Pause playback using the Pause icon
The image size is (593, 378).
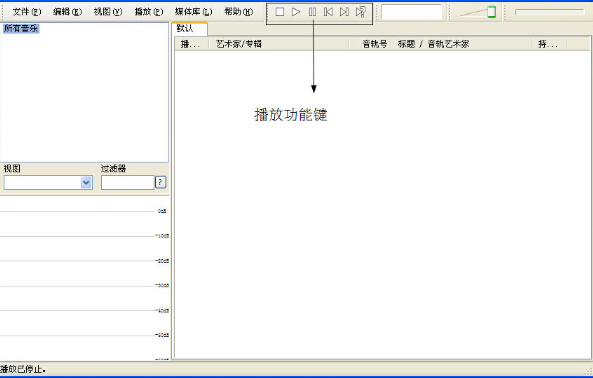[312, 12]
